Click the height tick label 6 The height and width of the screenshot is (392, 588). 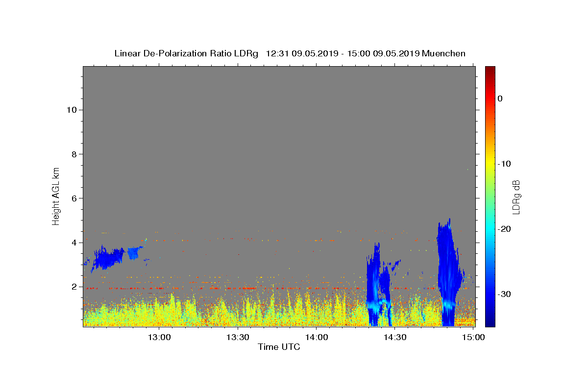coord(74,198)
